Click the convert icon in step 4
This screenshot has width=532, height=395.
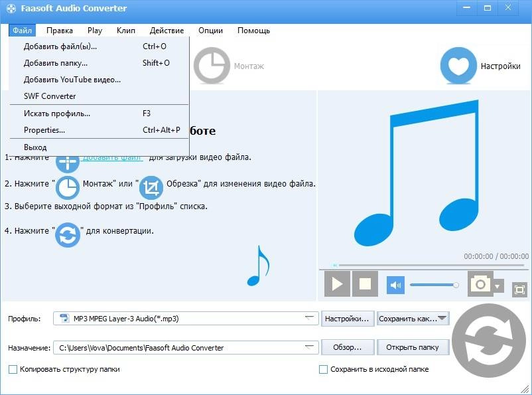68,235
